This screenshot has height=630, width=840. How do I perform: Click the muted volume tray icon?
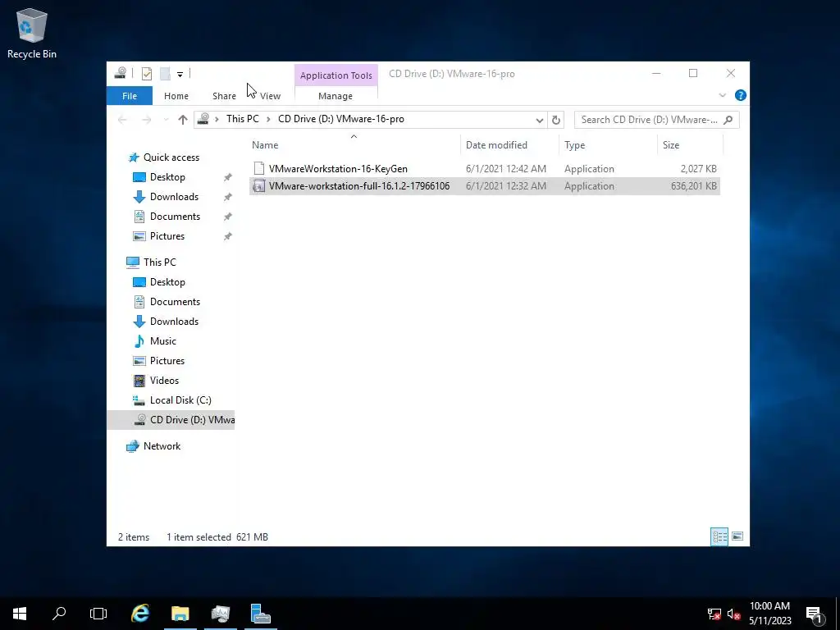click(733, 614)
